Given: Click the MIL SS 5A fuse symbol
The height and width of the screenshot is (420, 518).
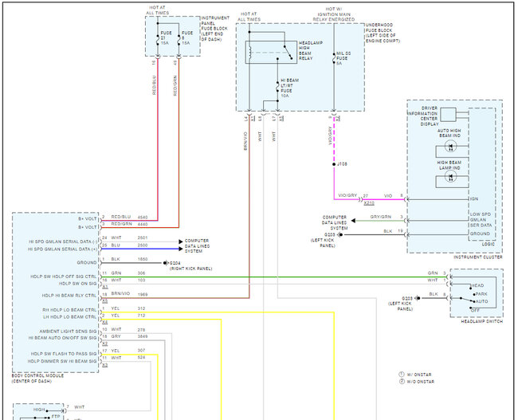Looking at the screenshot, I should click(x=334, y=58).
